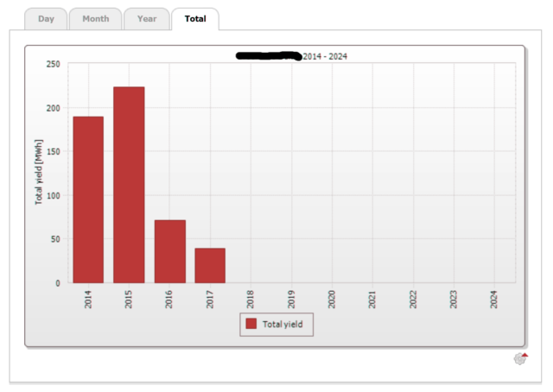This screenshot has height=392, width=553.
Task: Click the 250 y-axis tick label
Action: point(53,64)
